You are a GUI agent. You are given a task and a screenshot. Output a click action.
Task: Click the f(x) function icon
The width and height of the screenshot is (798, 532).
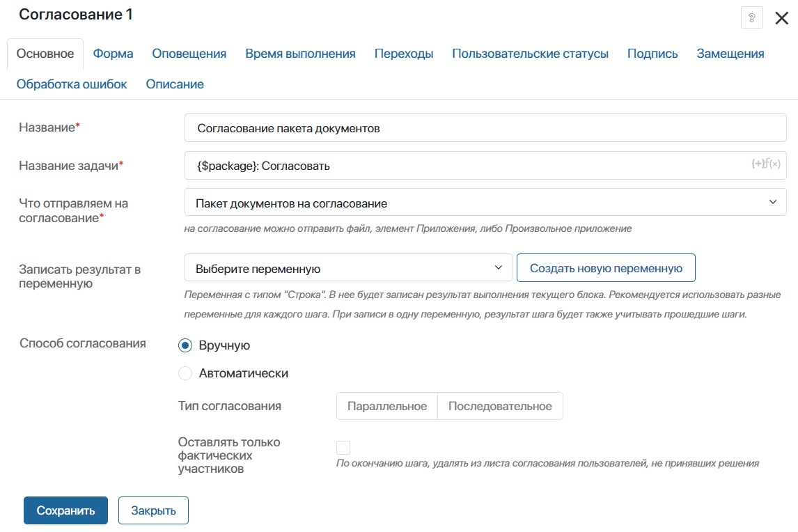coord(773,164)
